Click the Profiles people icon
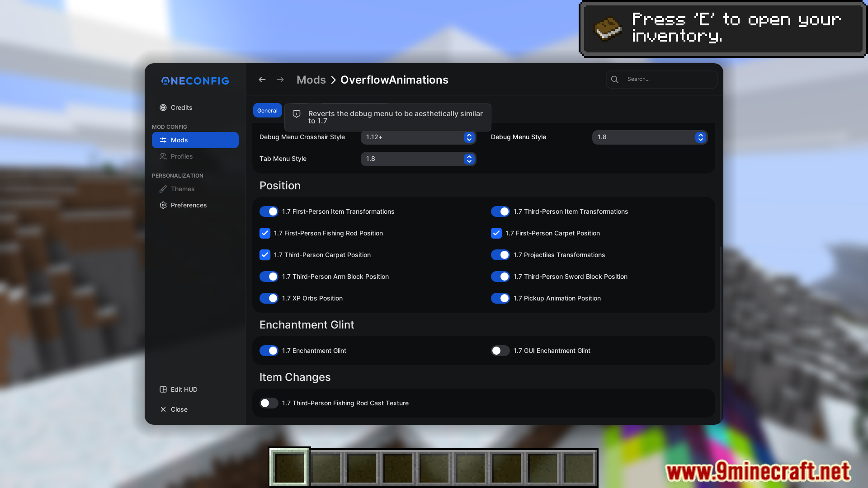 [x=163, y=156]
